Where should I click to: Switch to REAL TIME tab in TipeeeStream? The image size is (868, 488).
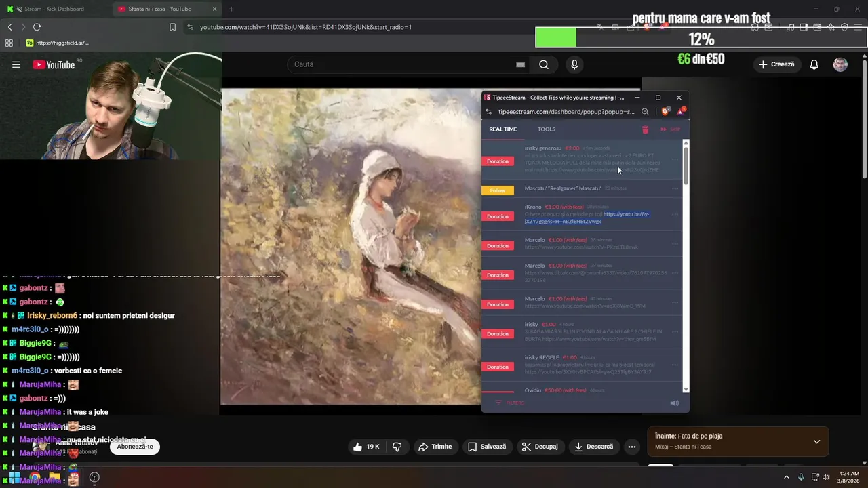(502, 129)
